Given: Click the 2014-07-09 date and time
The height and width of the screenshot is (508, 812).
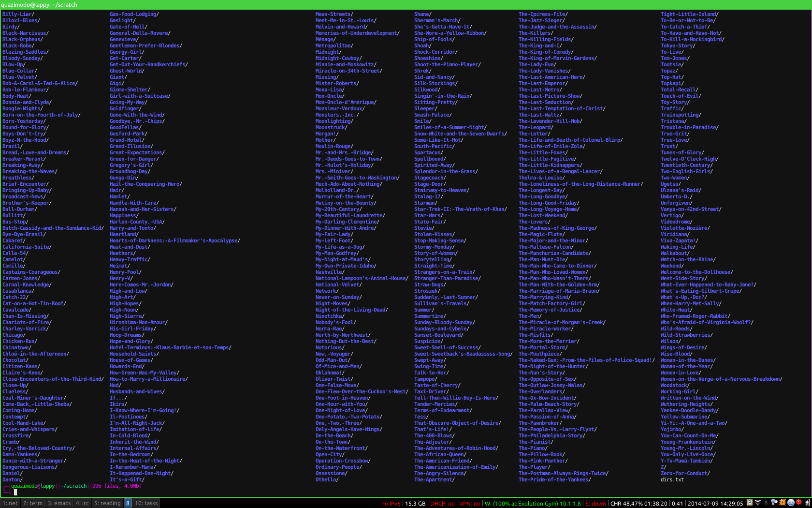Looking at the screenshot, I should pos(715,504).
